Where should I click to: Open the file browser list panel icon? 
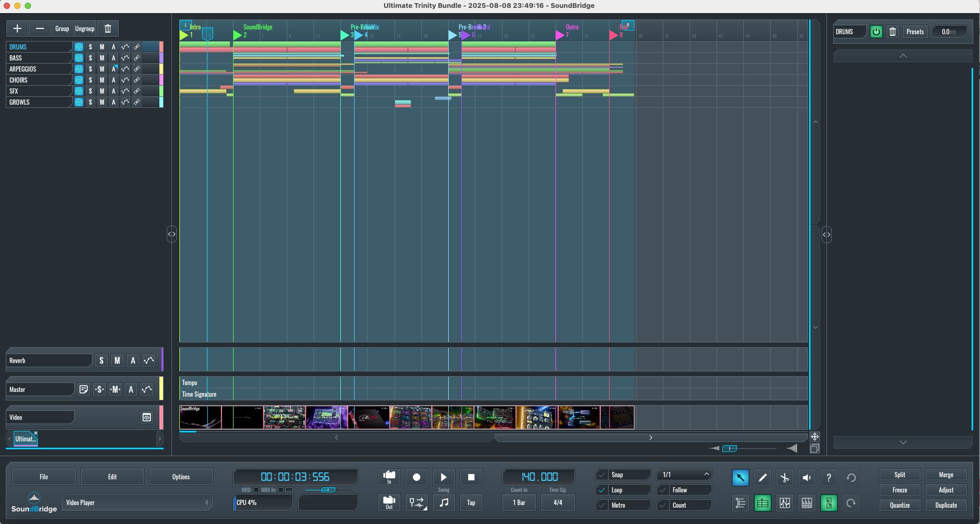click(x=740, y=503)
